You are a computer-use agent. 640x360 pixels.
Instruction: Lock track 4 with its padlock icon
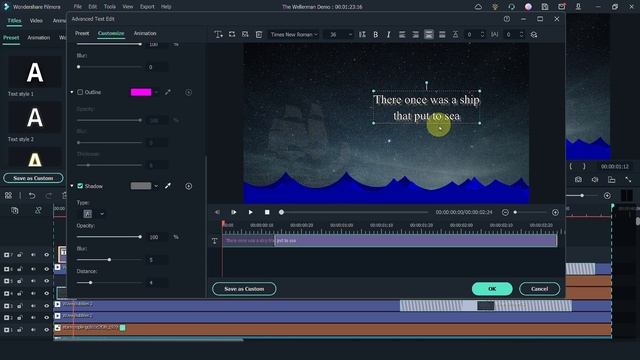coord(20,293)
